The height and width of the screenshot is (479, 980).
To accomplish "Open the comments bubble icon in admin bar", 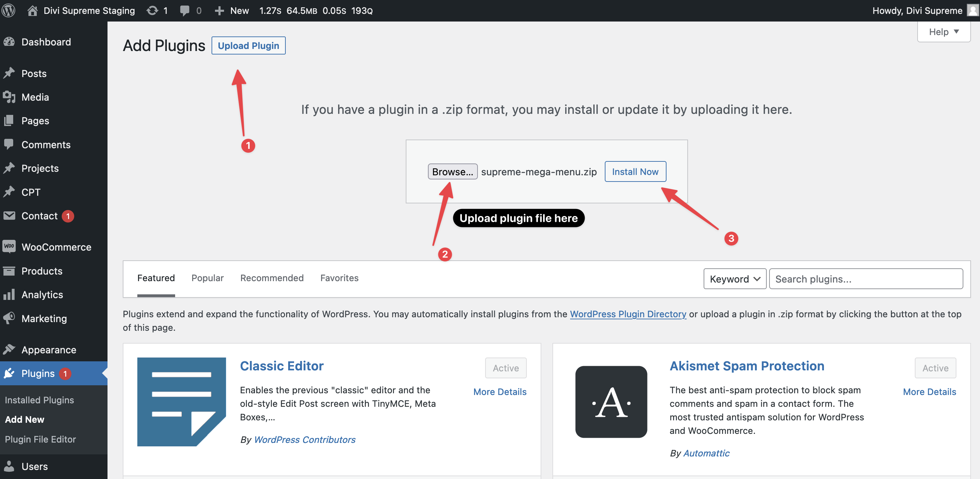I will [184, 10].
